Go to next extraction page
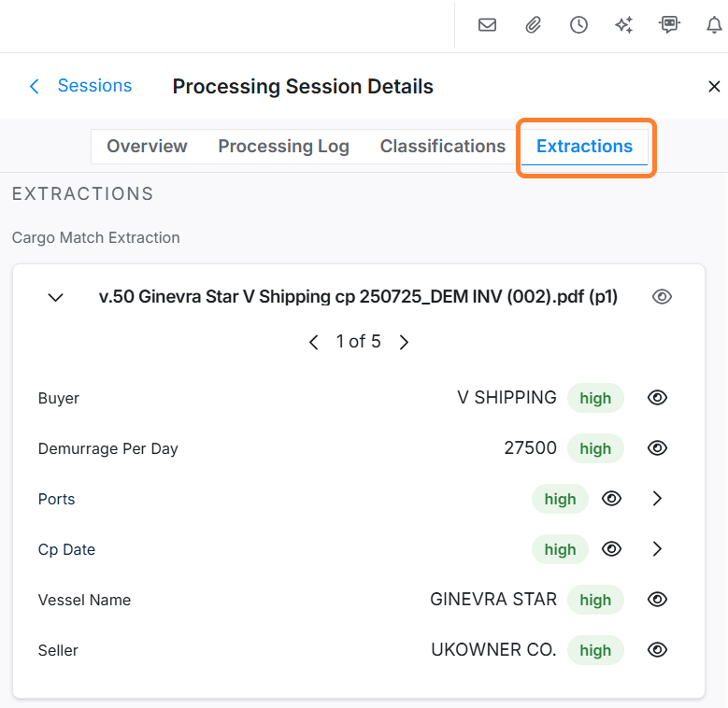This screenshot has width=728, height=708. [x=404, y=342]
